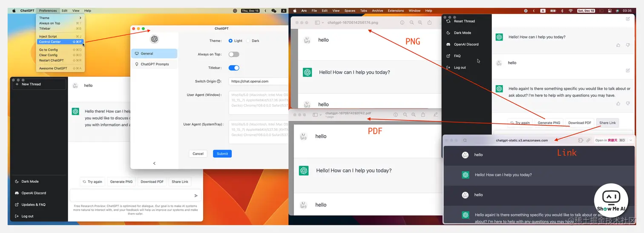Click zoom in icon in PNG preview
644x233 pixels.
point(420,23)
